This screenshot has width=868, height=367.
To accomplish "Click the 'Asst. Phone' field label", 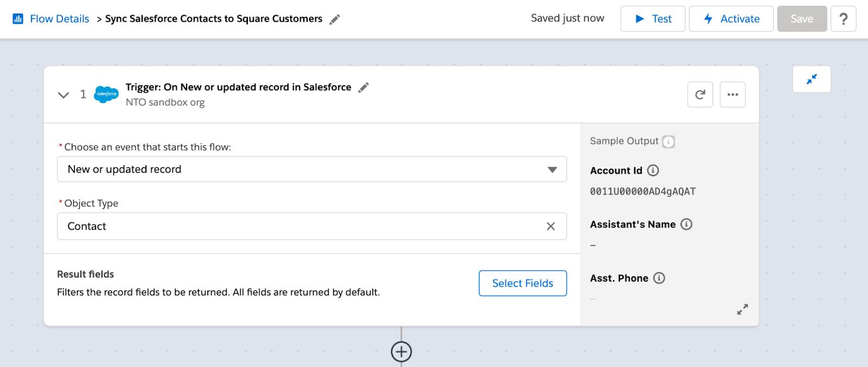I will click(x=619, y=278).
